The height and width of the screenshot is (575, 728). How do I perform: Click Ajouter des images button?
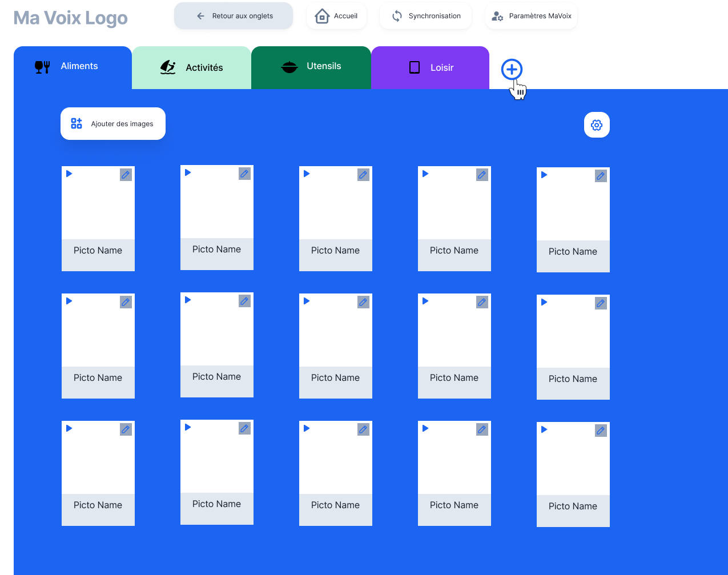[x=113, y=123]
